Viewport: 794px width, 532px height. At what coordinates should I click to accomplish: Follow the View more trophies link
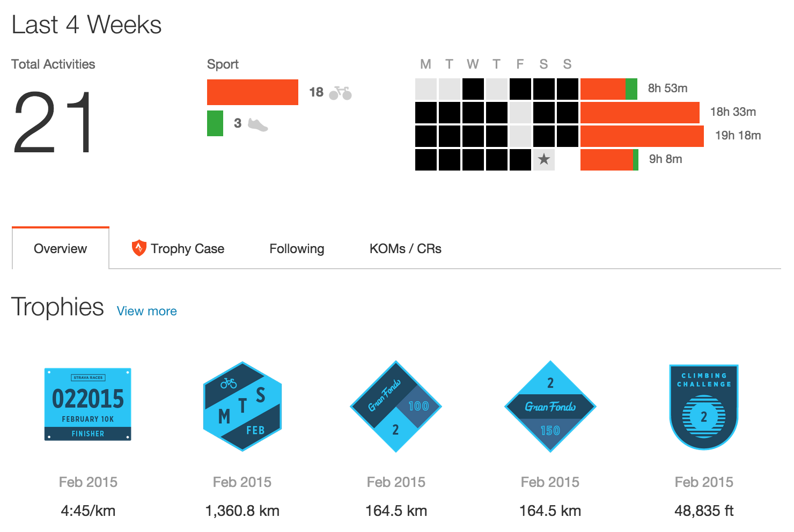tap(146, 311)
